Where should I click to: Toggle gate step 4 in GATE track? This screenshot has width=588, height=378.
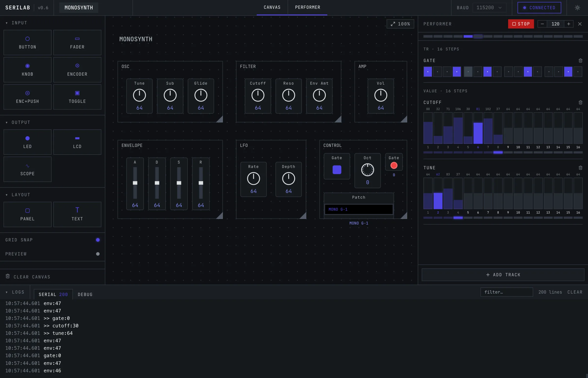[x=457, y=72]
